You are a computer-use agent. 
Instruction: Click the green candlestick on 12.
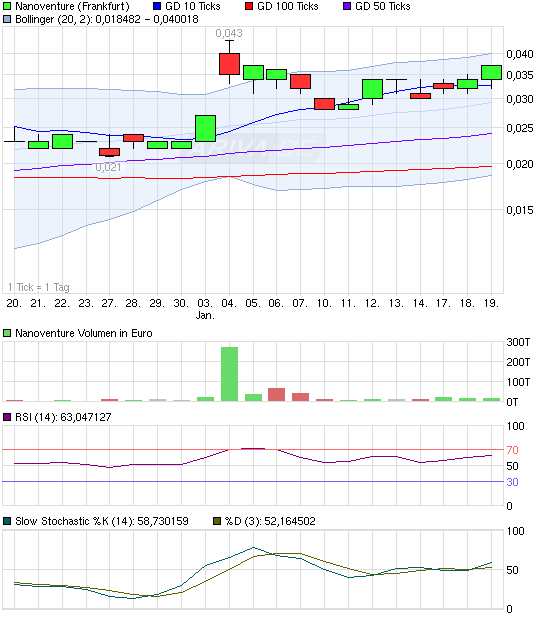click(x=372, y=89)
